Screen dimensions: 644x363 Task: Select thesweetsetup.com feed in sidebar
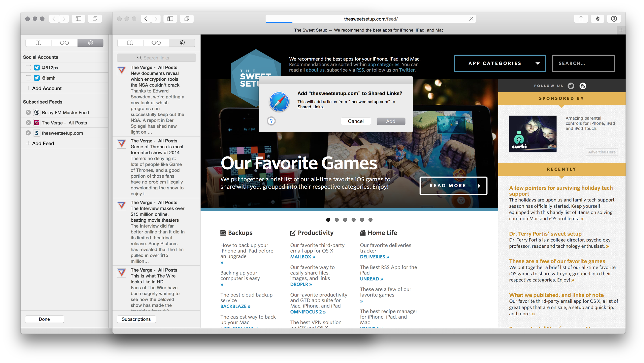(x=62, y=133)
